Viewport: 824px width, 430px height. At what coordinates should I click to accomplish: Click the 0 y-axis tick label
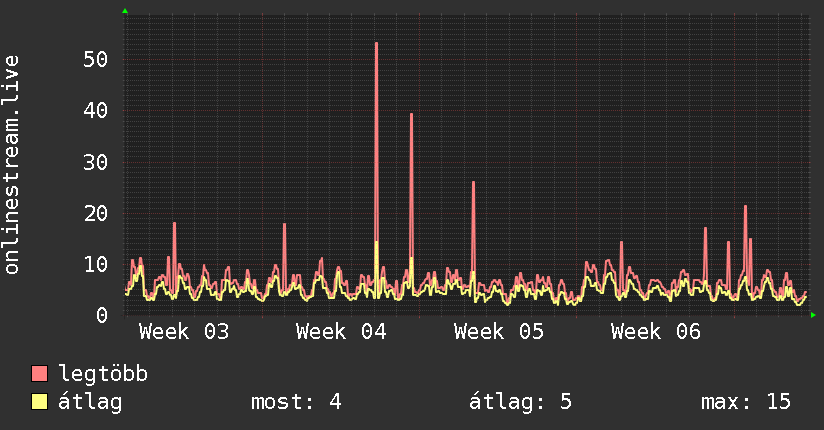click(102, 315)
